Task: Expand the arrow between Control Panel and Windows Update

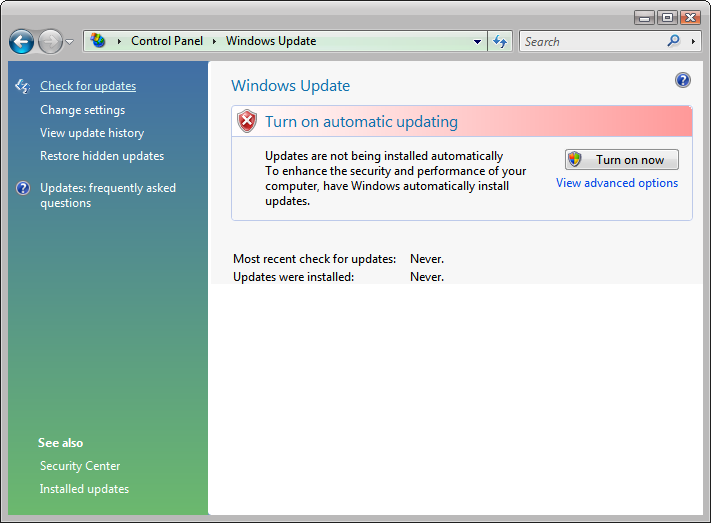Action: click(x=214, y=41)
